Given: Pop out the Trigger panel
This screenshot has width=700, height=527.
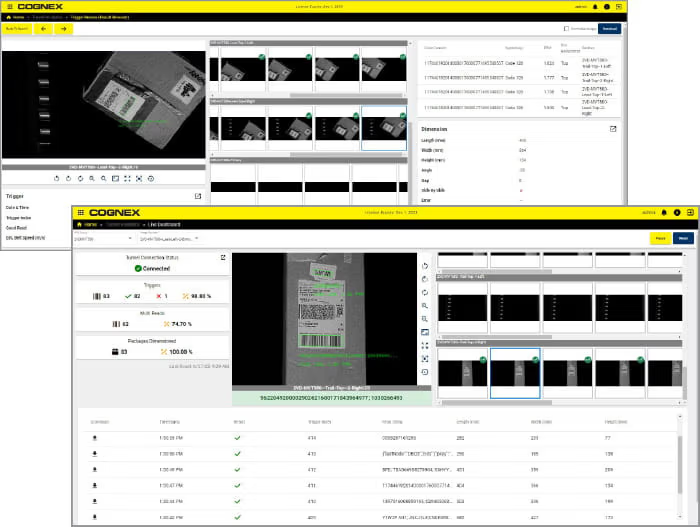Looking at the screenshot, I should pyautogui.click(x=198, y=196).
